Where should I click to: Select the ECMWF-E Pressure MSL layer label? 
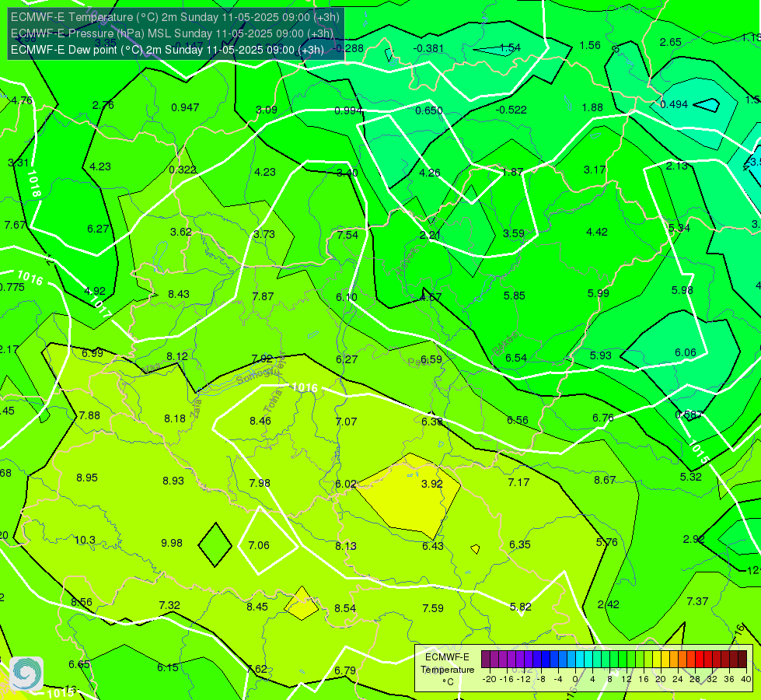172,33
